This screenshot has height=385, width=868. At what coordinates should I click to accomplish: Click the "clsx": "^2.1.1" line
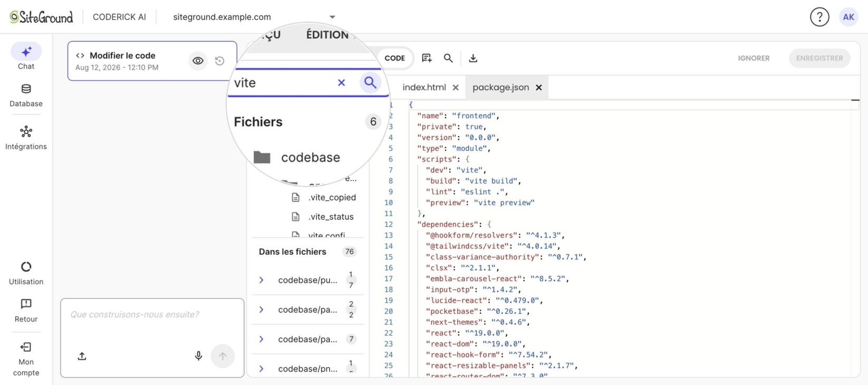click(x=462, y=268)
